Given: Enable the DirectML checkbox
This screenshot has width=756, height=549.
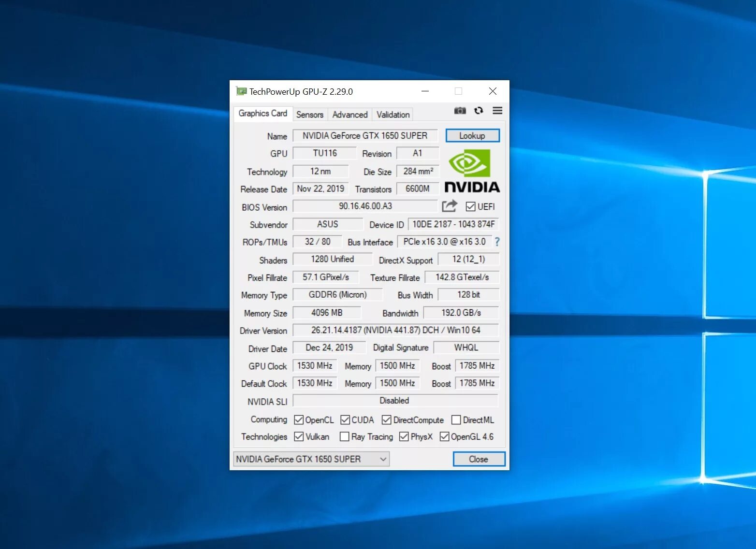Looking at the screenshot, I should (x=456, y=420).
